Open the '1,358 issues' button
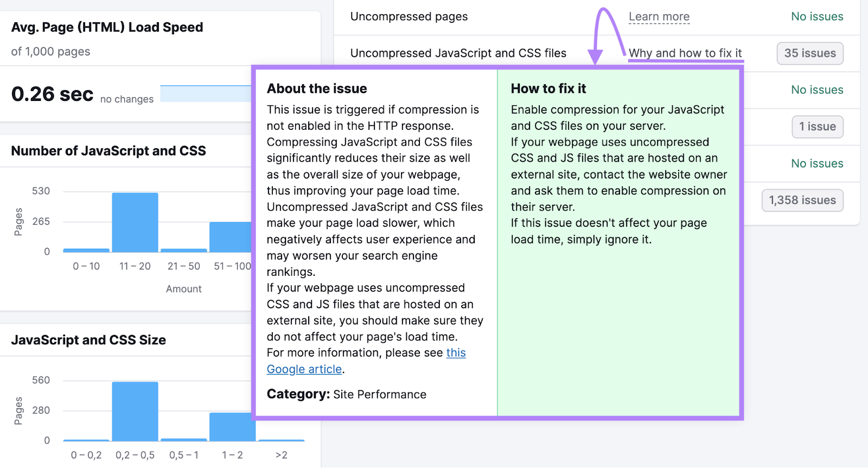 802,200
